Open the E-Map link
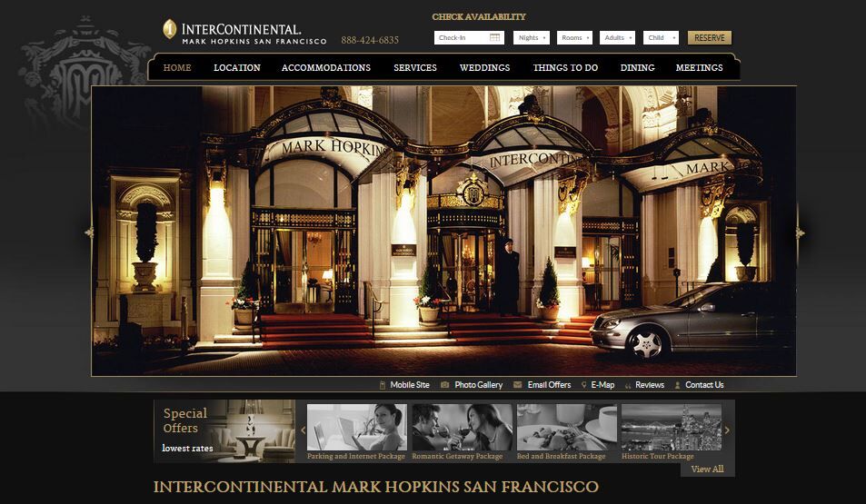This screenshot has width=866, height=504. pos(602,385)
